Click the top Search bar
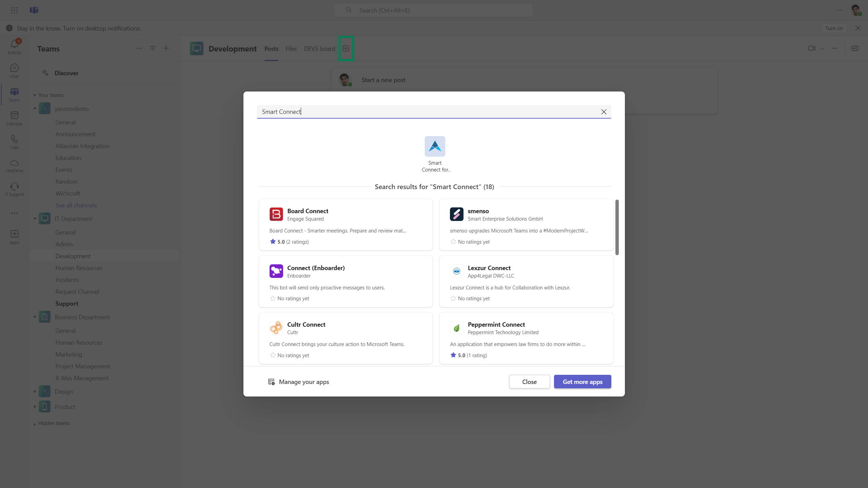868x488 pixels. click(433, 10)
